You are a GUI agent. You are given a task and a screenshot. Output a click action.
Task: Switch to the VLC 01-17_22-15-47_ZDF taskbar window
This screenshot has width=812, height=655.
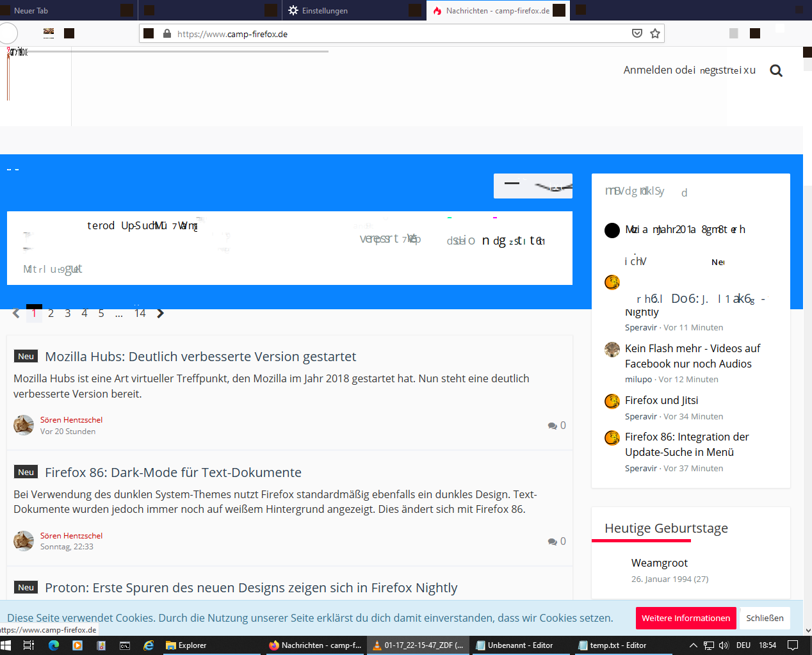click(x=418, y=645)
